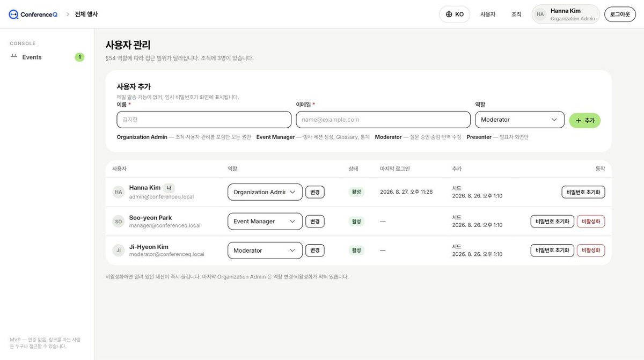This screenshot has width=644, height=360.
Task: Click the breadcrumb chevron before 전체 행사
Action: (68, 14)
